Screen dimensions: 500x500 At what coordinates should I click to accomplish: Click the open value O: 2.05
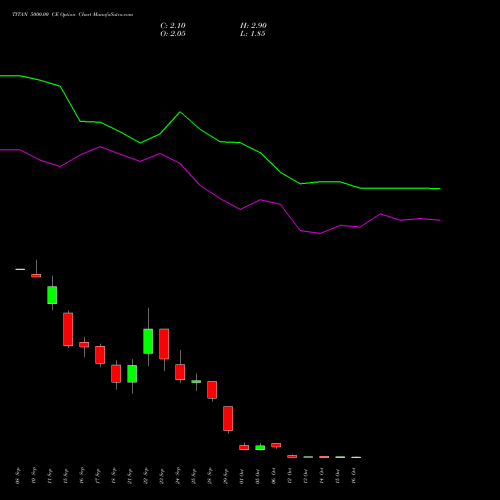pyautogui.click(x=173, y=34)
